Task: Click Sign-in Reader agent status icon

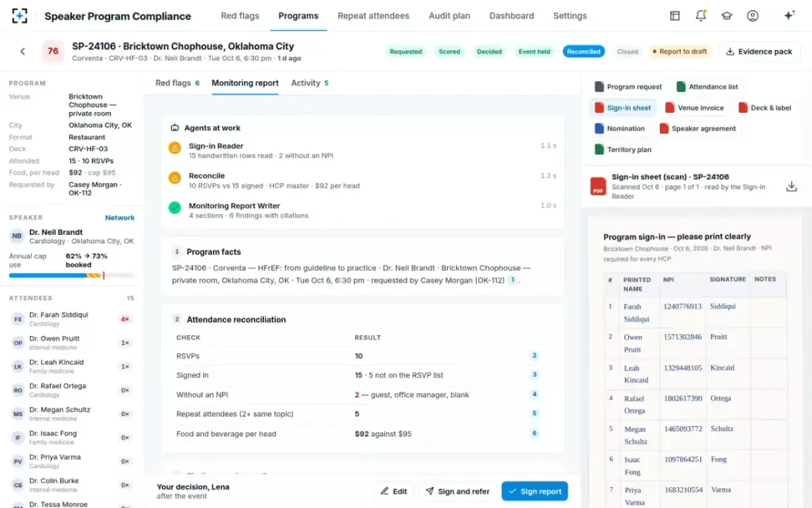Action: [x=175, y=147]
